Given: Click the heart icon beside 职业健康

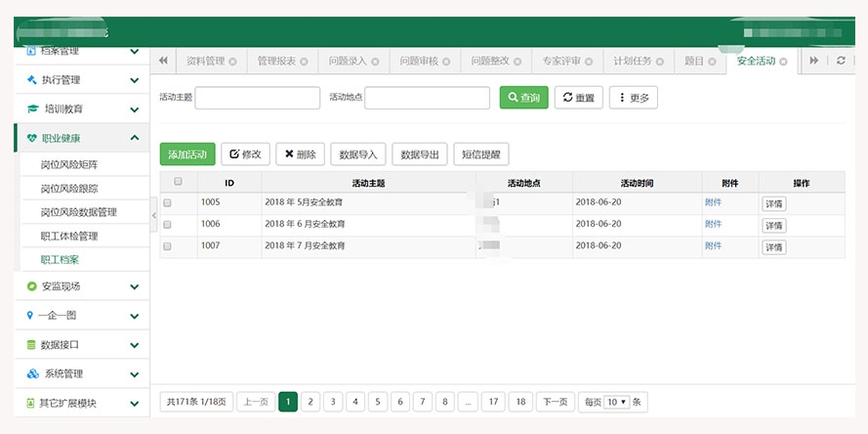Looking at the screenshot, I should tap(32, 139).
